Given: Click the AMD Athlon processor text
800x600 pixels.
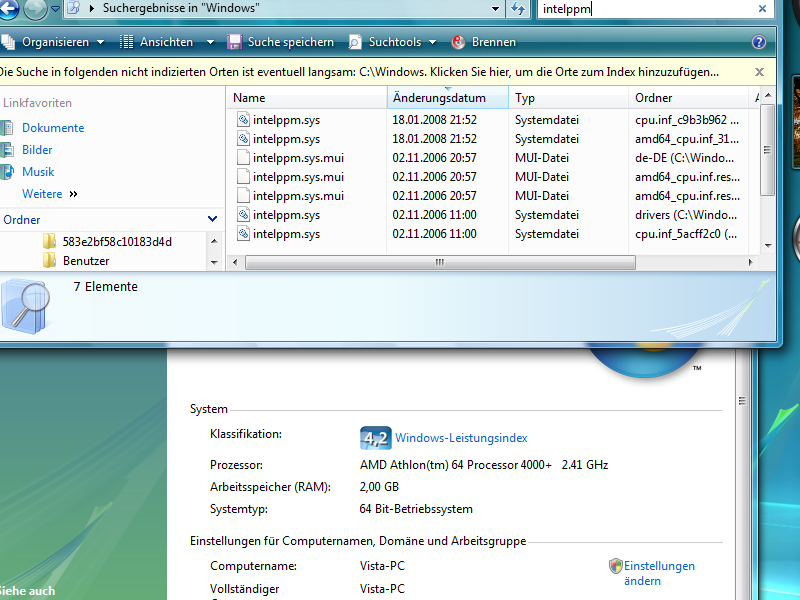Looking at the screenshot, I should coord(484,465).
